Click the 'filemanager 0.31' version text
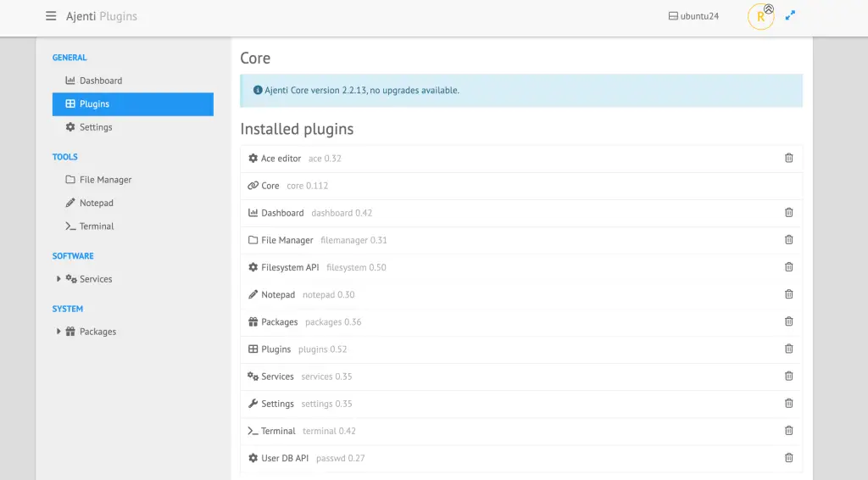Viewport: 868px width, 480px height. [x=353, y=240]
